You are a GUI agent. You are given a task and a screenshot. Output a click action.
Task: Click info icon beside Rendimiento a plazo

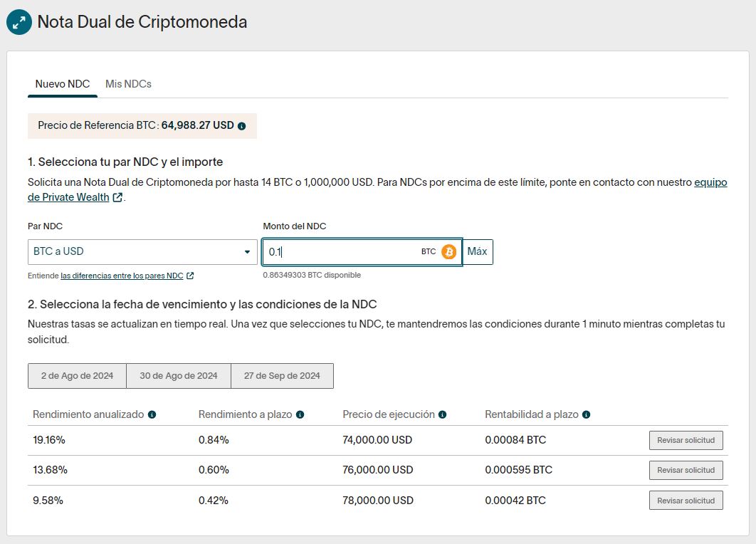coord(300,414)
